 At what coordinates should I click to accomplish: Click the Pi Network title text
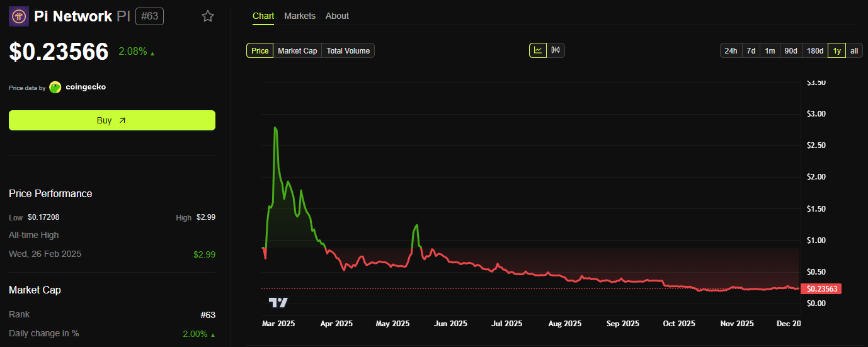point(73,16)
